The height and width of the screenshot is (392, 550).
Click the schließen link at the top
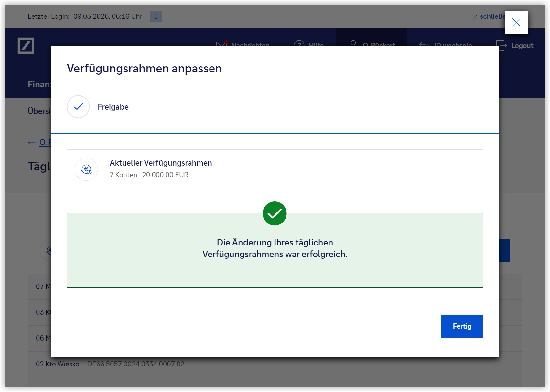tap(488, 16)
